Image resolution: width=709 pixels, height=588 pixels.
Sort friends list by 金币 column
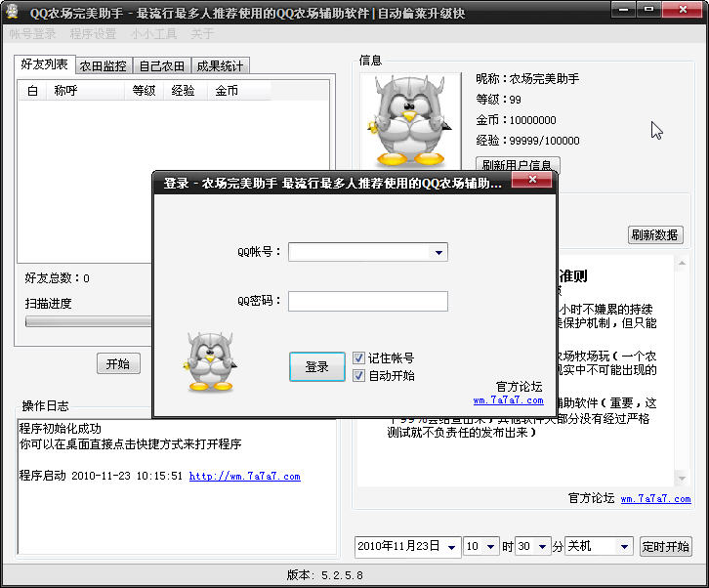click(x=238, y=91)
